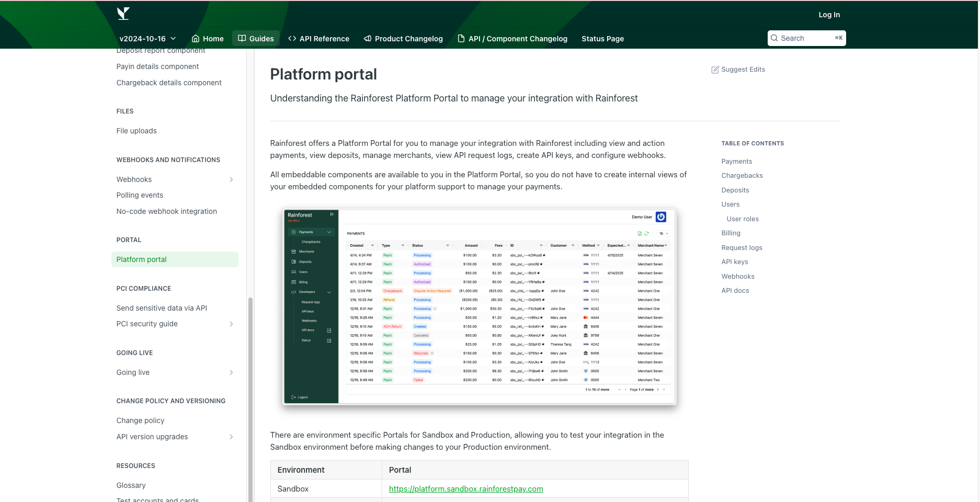This screenshot has height=502, width=980.
Task: Click the refresh icon above the payments table
Action: [x=647, y=233]
